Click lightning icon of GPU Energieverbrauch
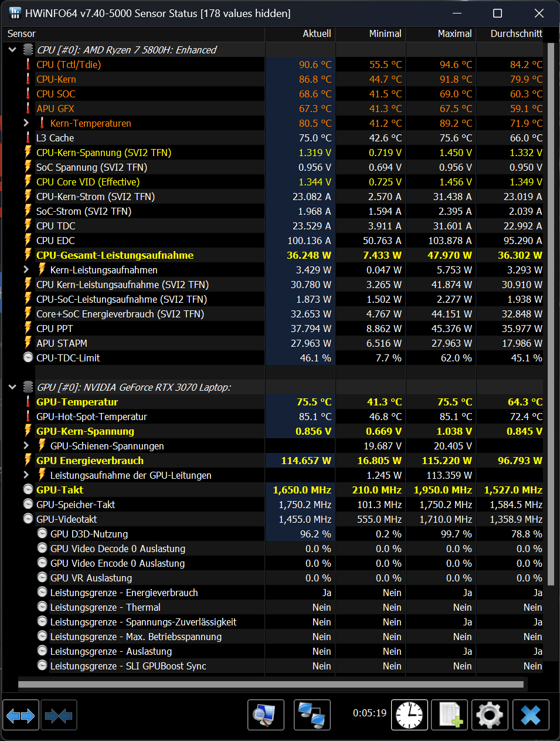This screenshot has height=741, width=560. coord(28,461)
